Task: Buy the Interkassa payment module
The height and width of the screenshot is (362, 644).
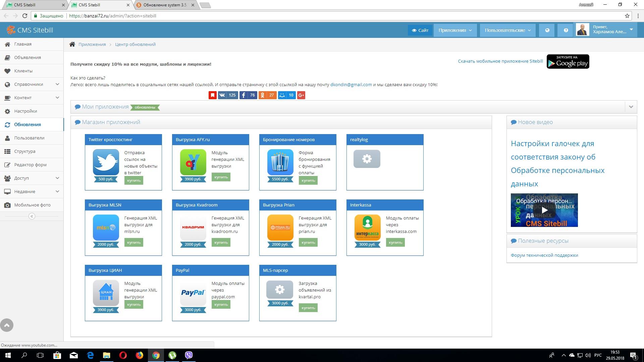Action: click(395, 242)
